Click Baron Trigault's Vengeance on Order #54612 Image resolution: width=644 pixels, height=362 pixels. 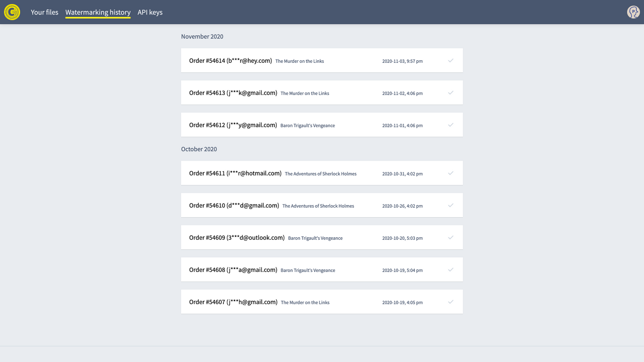pyautogui.click(x=307, y=125)
